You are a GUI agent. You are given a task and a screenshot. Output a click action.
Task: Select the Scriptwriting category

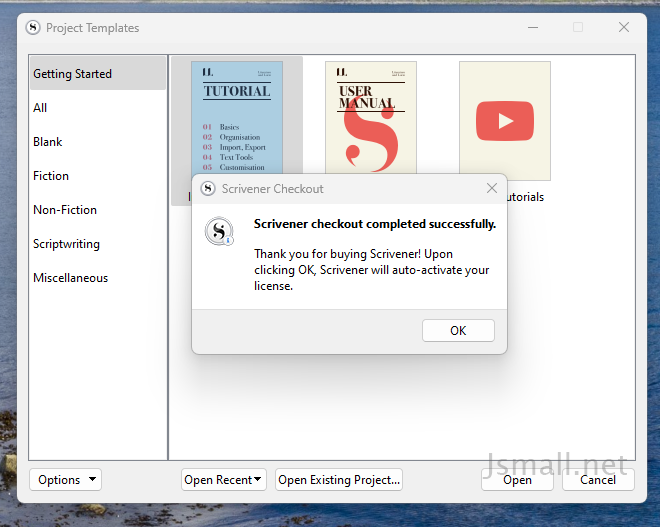[98, 244]
